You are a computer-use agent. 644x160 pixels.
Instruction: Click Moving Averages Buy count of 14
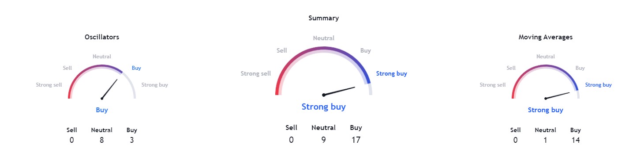click(x=576, y=140)
